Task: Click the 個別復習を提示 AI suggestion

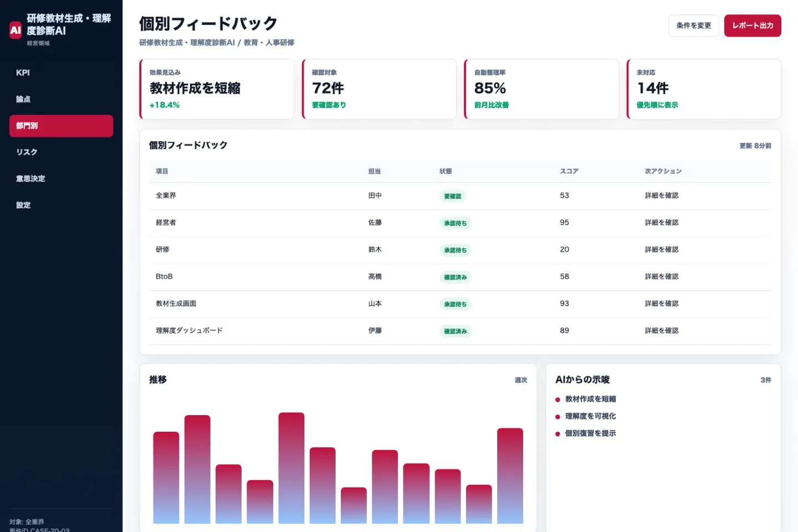Action: point(591,433)
